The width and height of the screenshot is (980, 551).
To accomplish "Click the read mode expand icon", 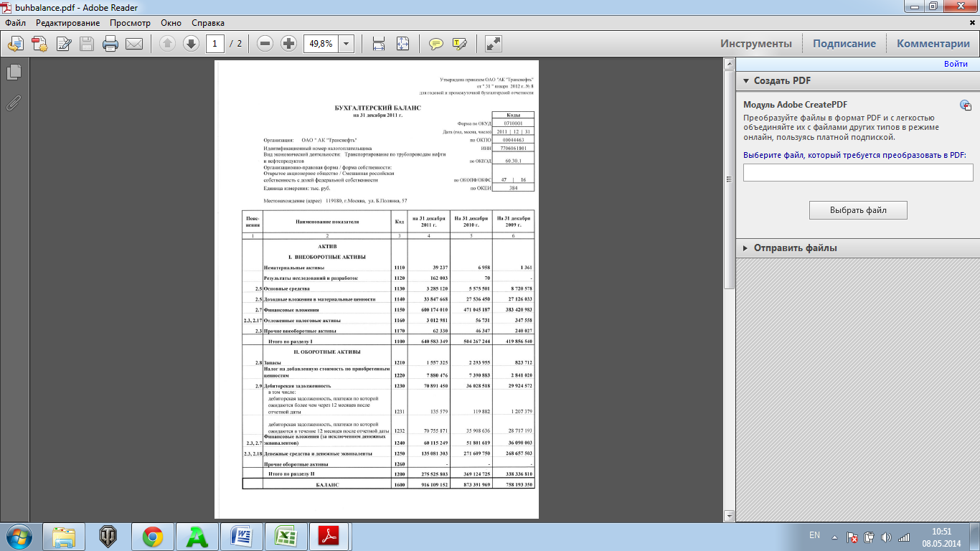I will (493, 44).
